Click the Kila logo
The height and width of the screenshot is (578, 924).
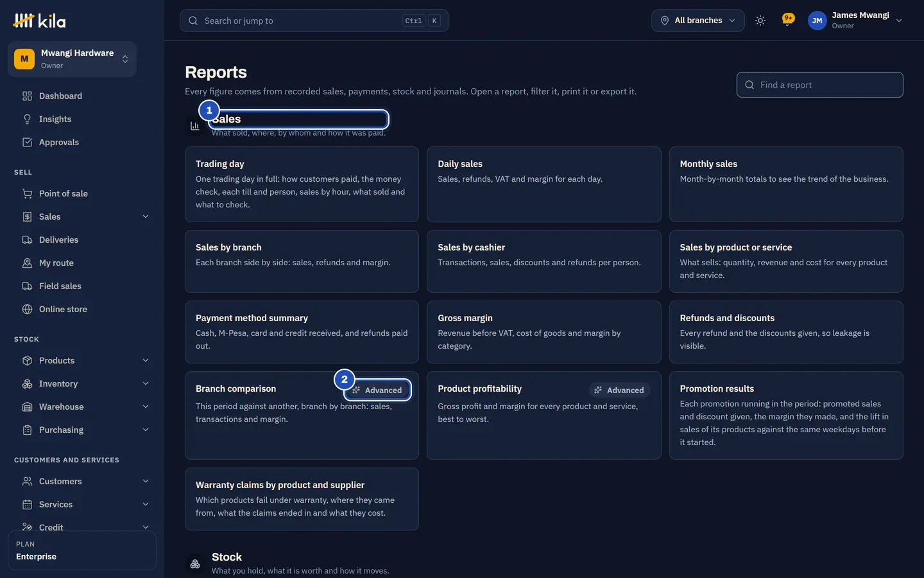pyautogui.click(x=39, y=21)
